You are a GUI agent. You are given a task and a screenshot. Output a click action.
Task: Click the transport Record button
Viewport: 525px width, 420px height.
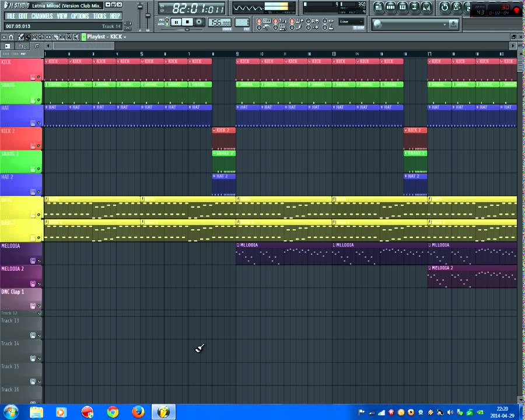tap(199, 22)
